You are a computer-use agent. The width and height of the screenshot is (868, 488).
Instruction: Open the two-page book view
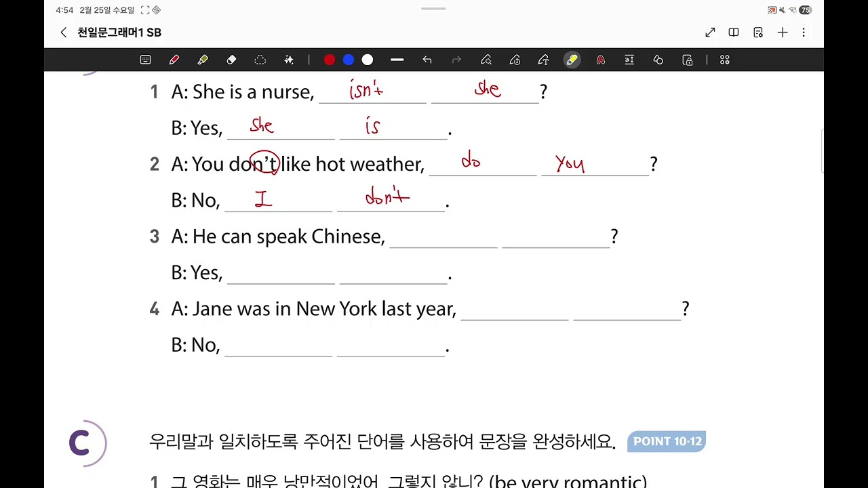click(734, 33)
